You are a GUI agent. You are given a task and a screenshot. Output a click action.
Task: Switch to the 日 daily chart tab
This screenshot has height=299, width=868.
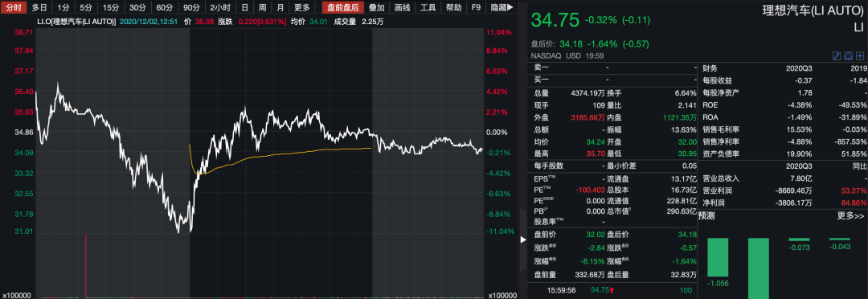pos(244,7)
